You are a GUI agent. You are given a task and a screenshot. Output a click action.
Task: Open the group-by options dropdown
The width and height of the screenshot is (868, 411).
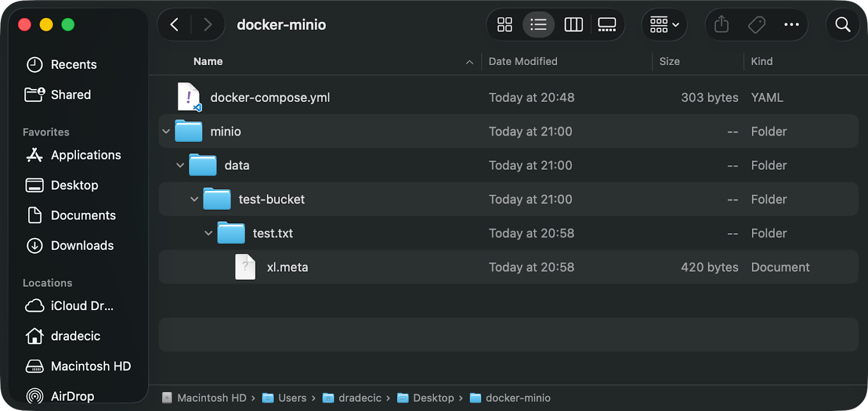click(665, 24)
